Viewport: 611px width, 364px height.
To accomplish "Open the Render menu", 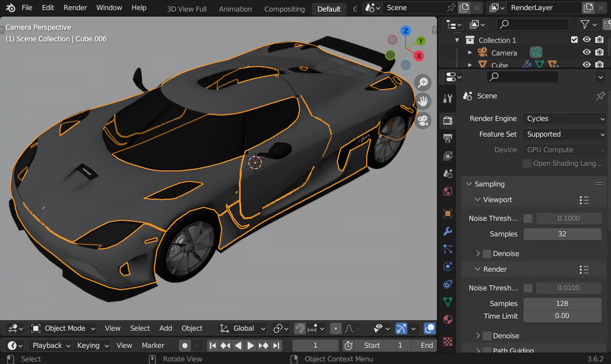I will click(75, 8).
